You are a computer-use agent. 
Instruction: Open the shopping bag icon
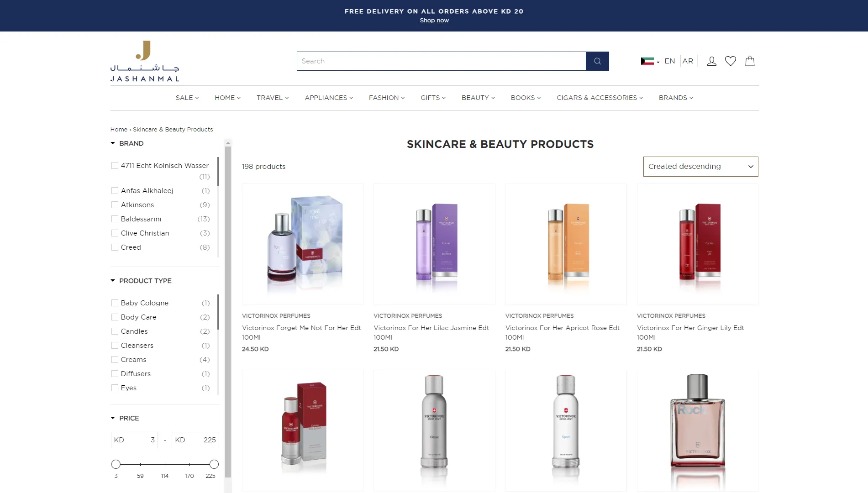(x=750, y=61)
